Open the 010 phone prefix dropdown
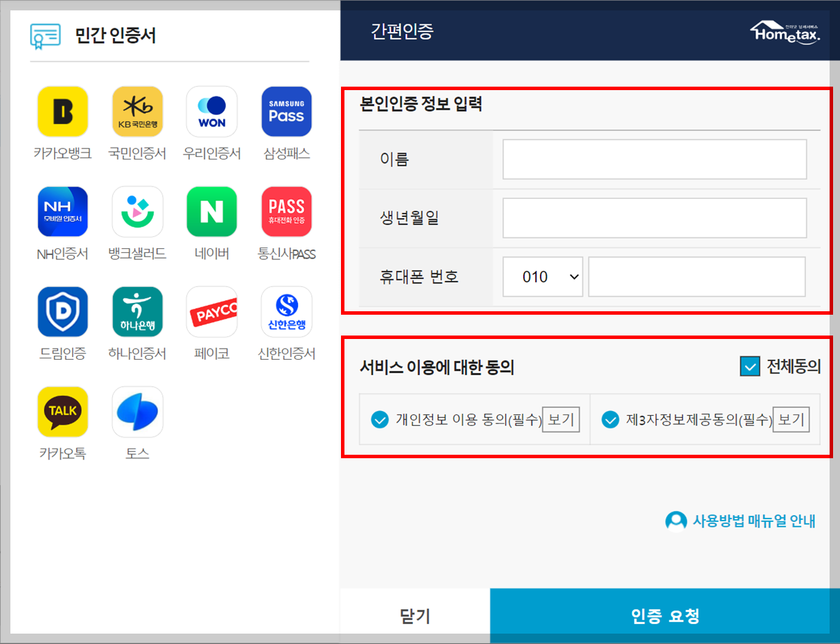840x644 pixels. coord(543,277)
